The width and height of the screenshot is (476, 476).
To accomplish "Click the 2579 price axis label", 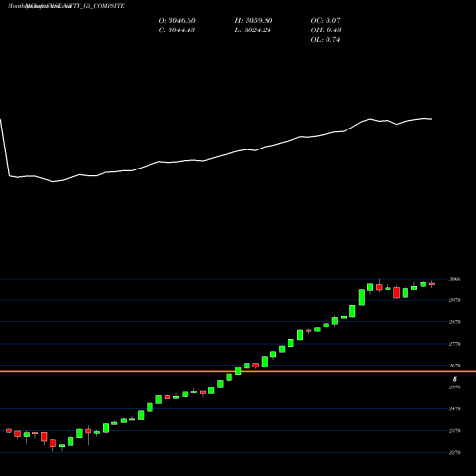I will (455, 387).
